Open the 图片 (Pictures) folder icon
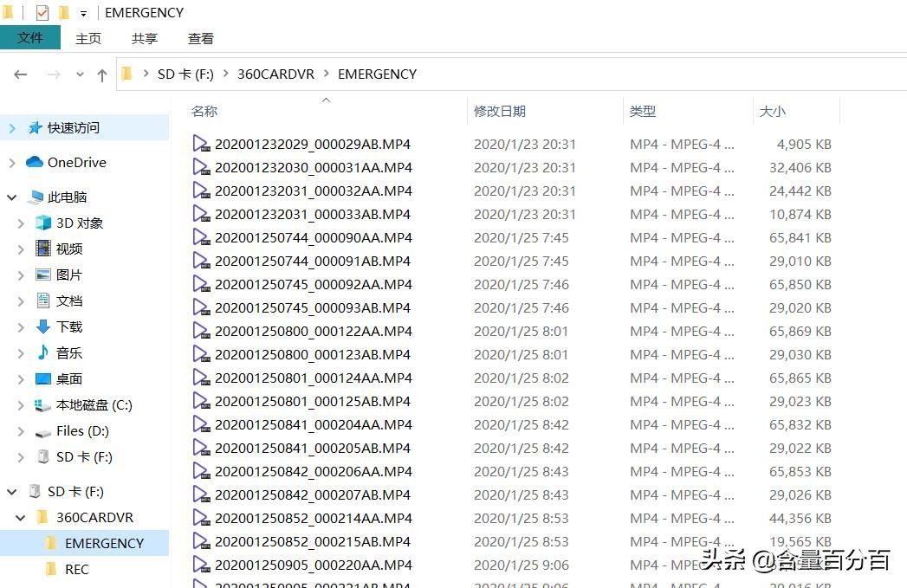907x588 pixels. pyautogui.click(x=43, y=275)
